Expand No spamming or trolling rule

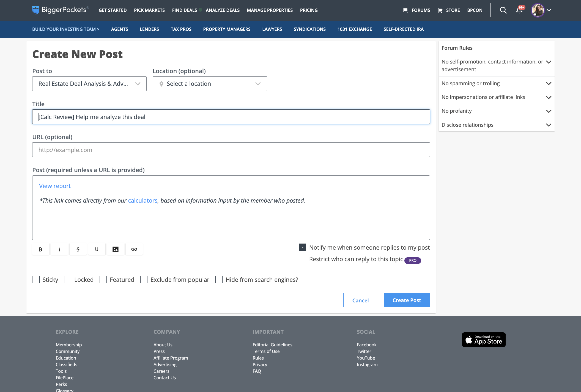click(x=497, y=83)
